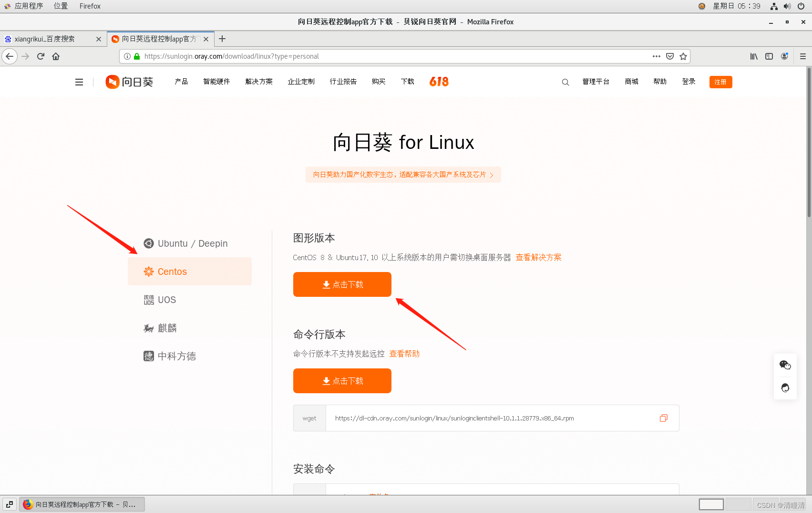
Task: Click the 向日葵 logo
Action: [x=129, y=82]
